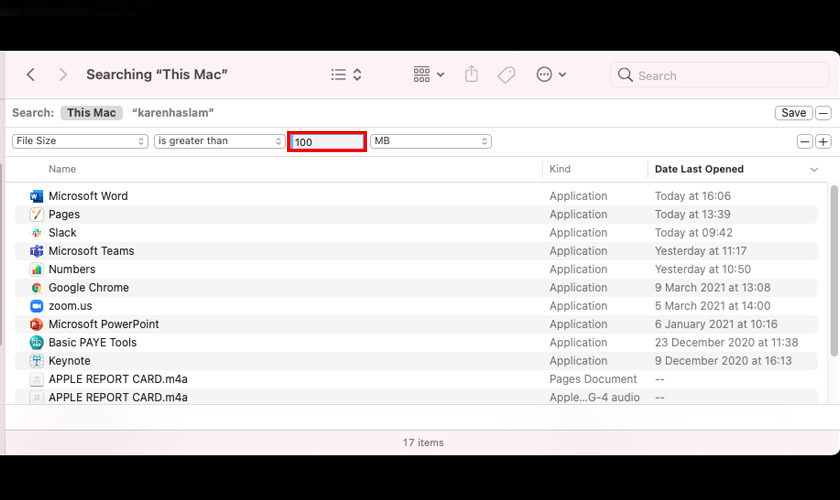Open the list view switcher dropdown

click(346, 75)
